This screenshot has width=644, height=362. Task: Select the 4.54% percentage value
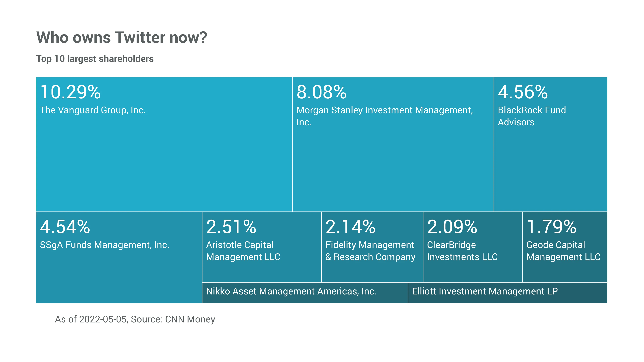[65, 227]
